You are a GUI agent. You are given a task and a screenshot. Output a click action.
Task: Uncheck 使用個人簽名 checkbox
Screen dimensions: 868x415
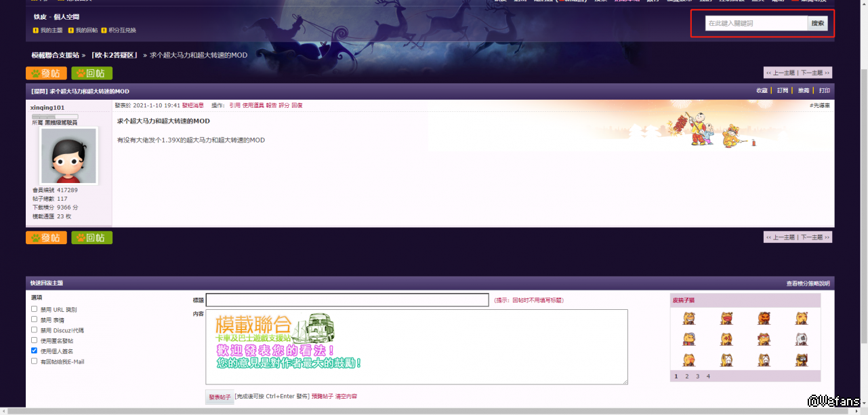tap(35, 351)
